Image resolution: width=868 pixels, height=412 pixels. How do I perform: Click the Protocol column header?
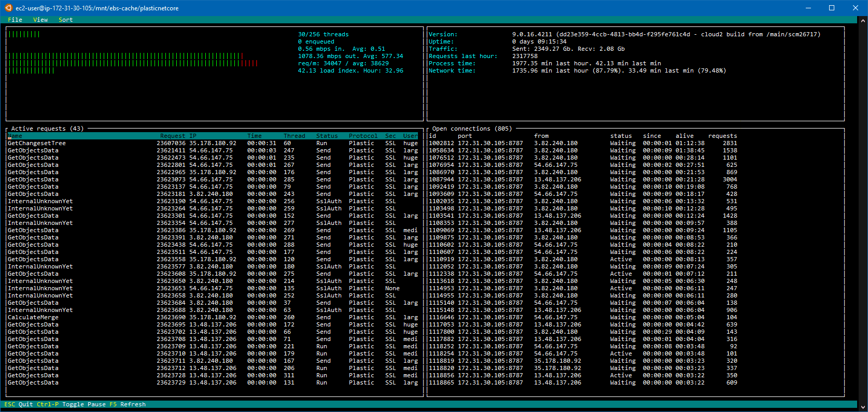363,136
